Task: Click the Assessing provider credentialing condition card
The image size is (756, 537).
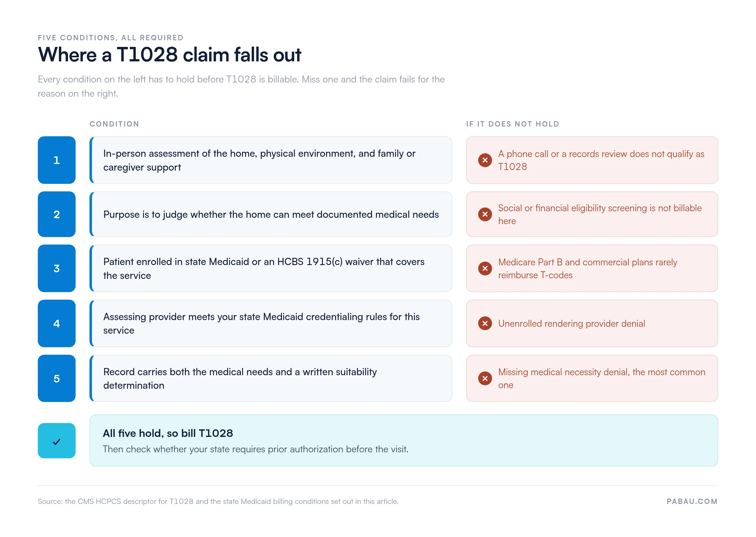Action: coord(271,323)
